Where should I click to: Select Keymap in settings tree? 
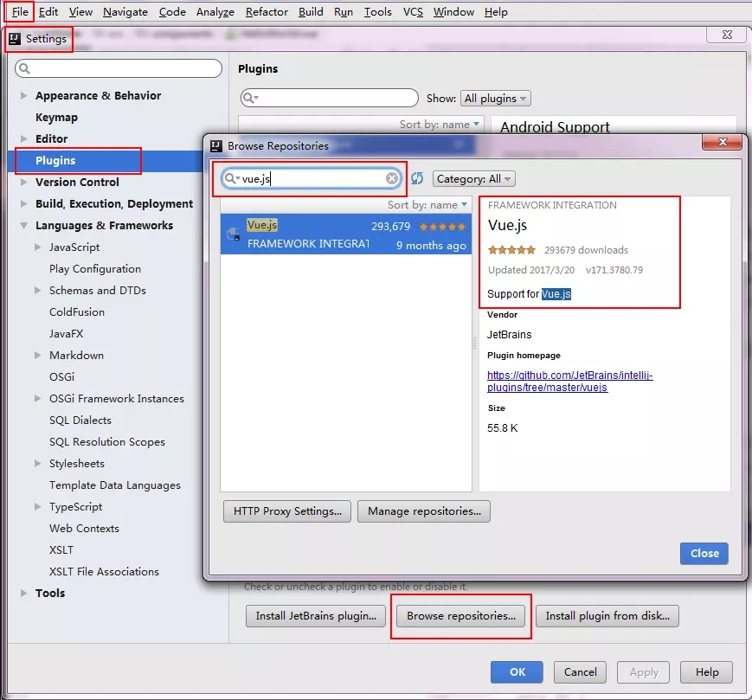click(56, 117)
